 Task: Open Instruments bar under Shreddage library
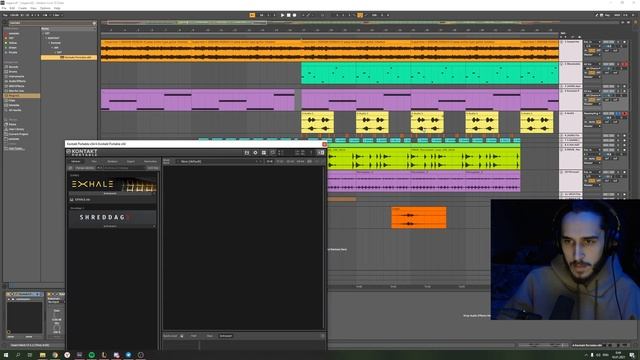(112, 226)
